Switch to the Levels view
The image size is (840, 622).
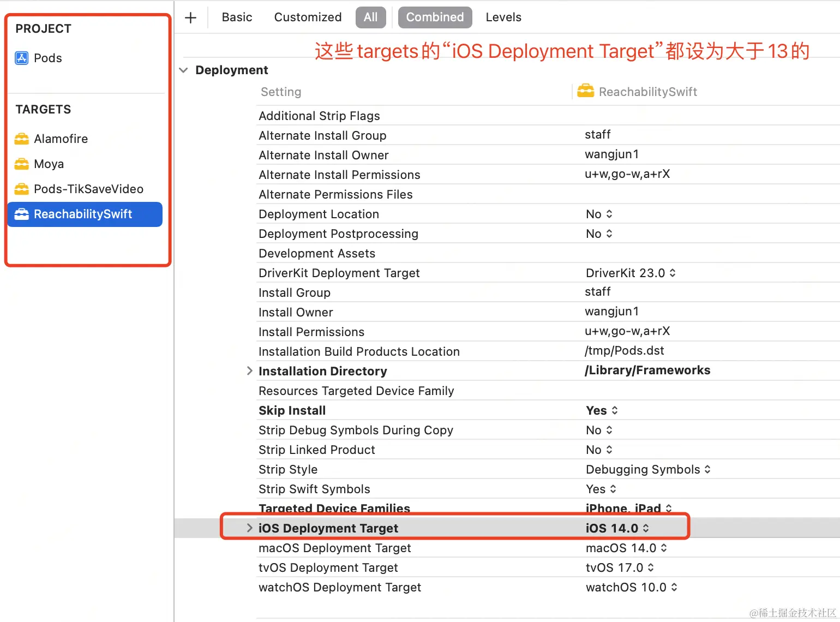[x=503, y=17]
